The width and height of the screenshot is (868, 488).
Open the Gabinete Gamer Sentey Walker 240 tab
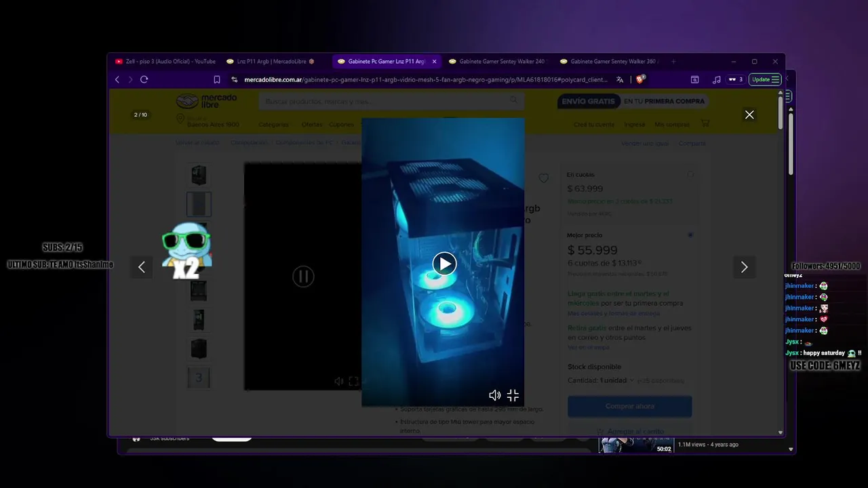(x=496, y=61)
